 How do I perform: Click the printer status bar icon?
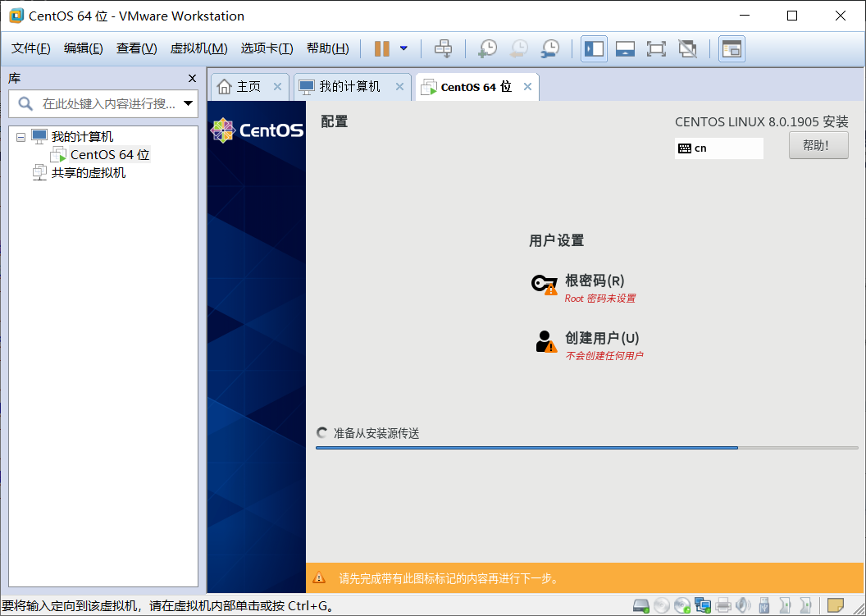pos(723,605)
